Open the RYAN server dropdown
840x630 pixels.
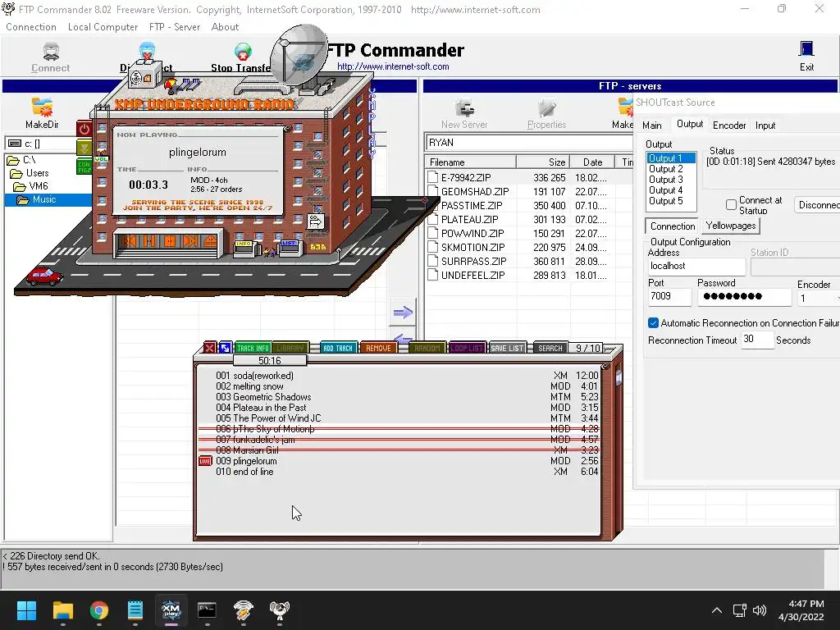pyautogui.click(x=529, y=143)
